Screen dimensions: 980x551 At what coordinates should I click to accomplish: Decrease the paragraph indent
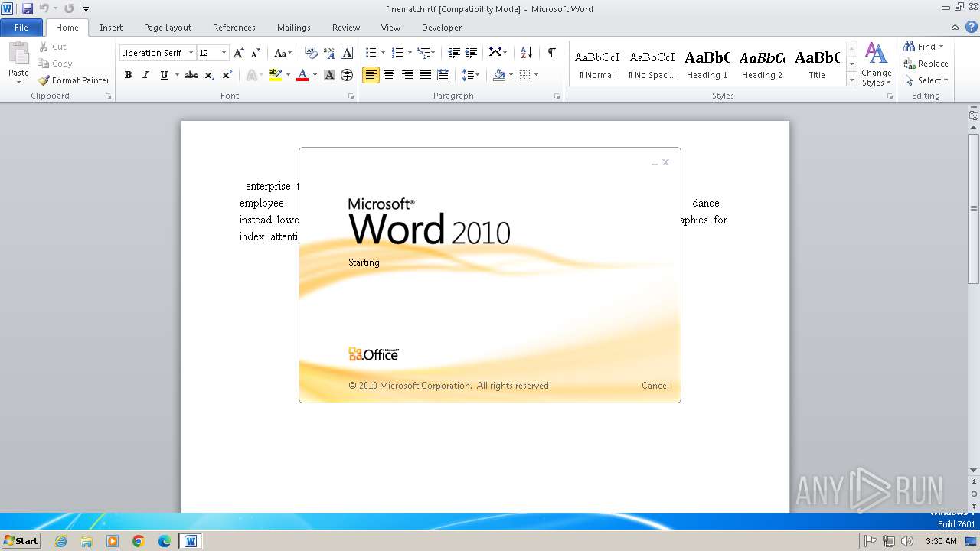tap(454, 53)
